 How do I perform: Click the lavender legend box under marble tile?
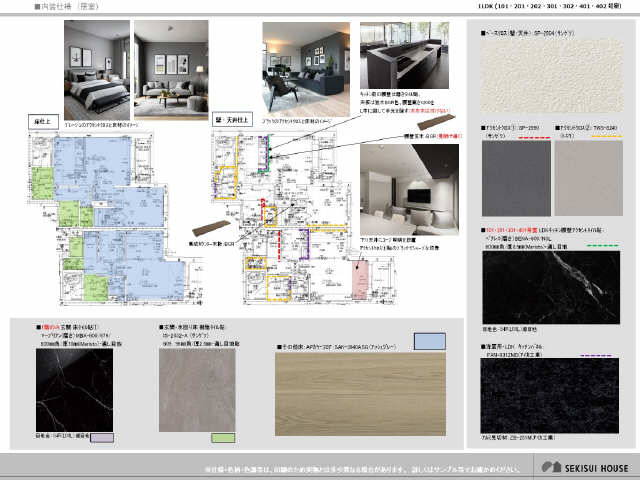coord(102,438)
